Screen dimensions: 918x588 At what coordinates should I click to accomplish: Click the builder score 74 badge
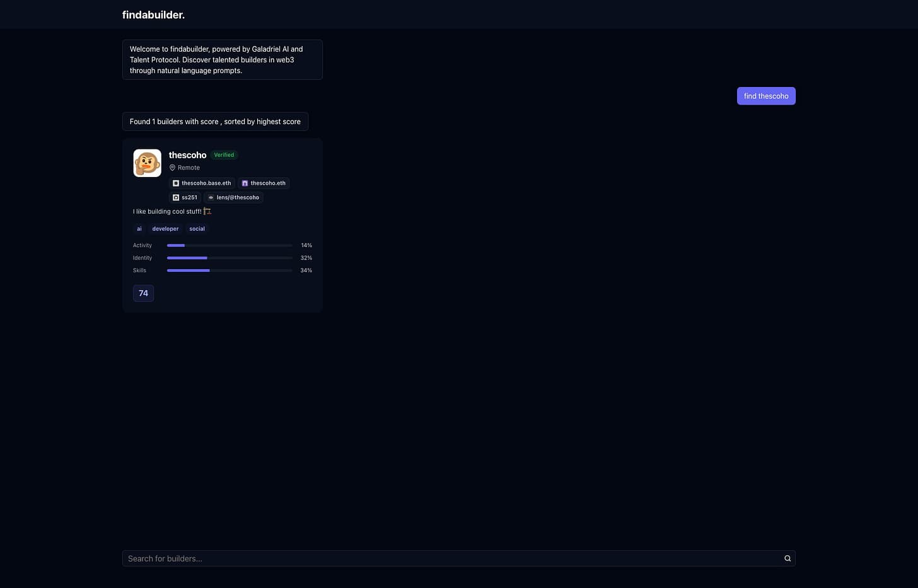point(143,293)
